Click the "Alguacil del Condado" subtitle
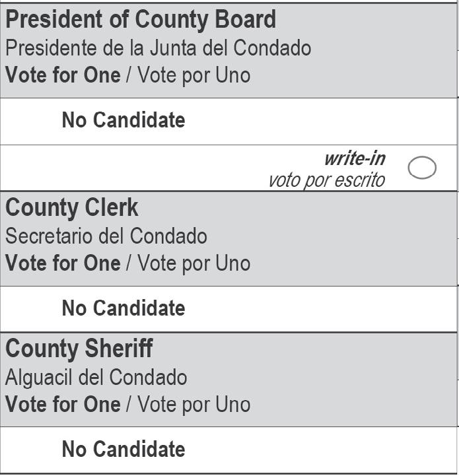 click(96, 377)
